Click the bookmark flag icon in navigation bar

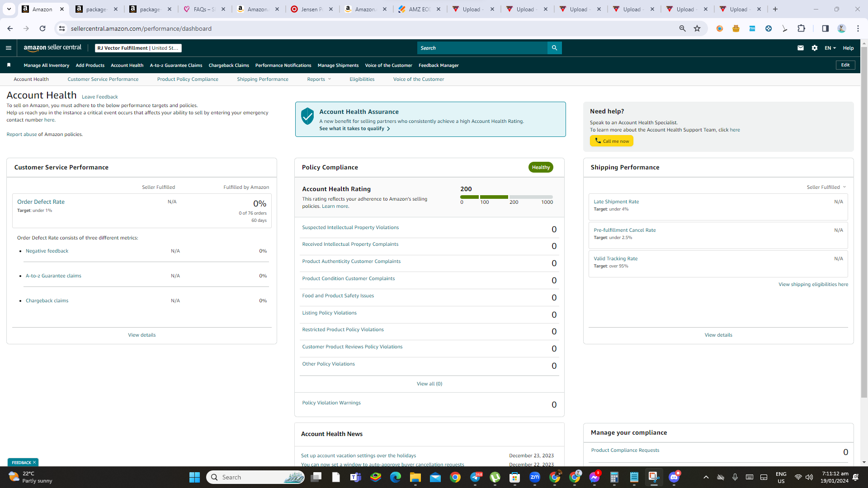pos(9,65)
